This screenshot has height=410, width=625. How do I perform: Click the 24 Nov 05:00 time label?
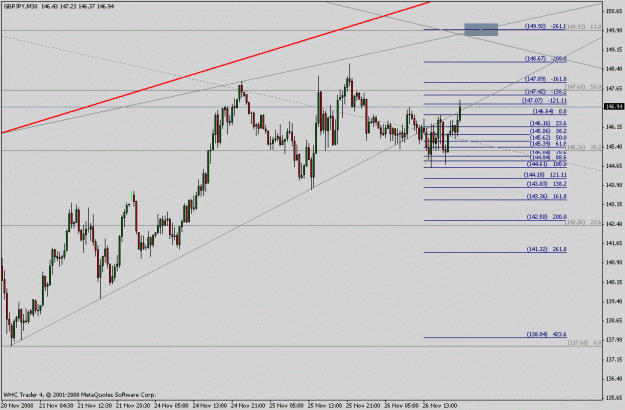pos(172,406)
